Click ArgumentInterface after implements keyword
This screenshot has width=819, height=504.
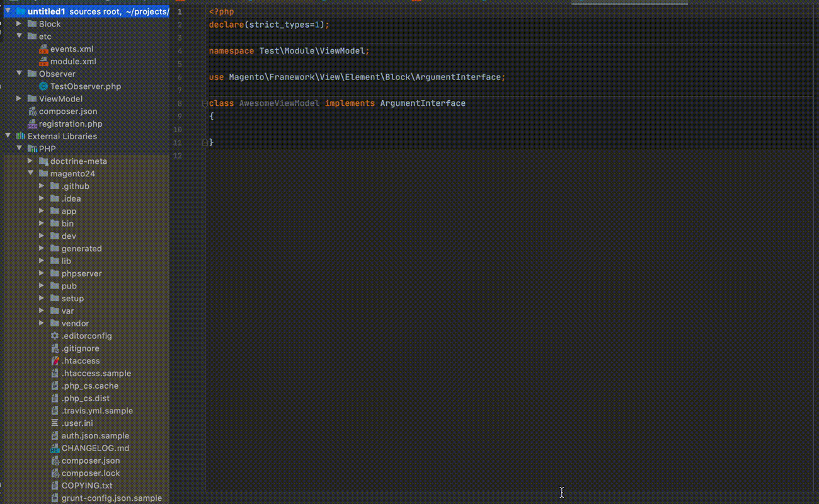point(422,103)
